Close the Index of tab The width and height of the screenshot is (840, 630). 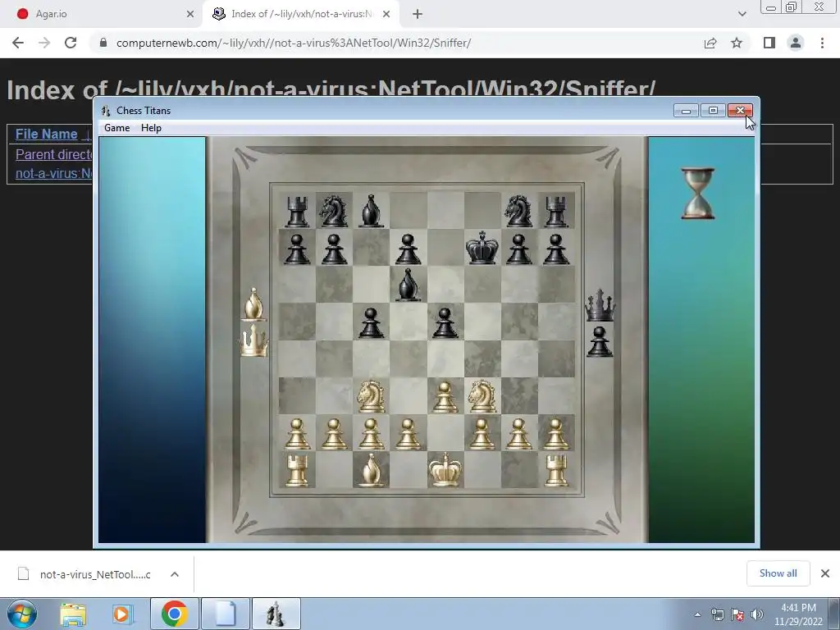tap(386, 14)
